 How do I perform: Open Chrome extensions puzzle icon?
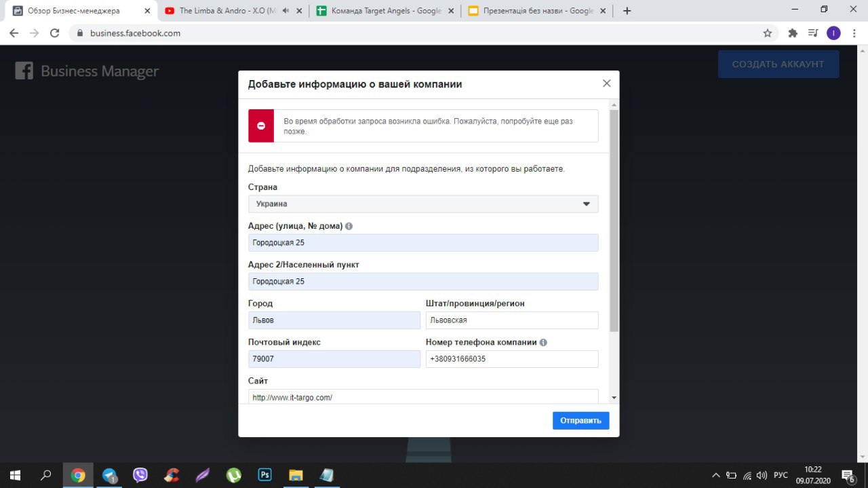click(792, 33)
